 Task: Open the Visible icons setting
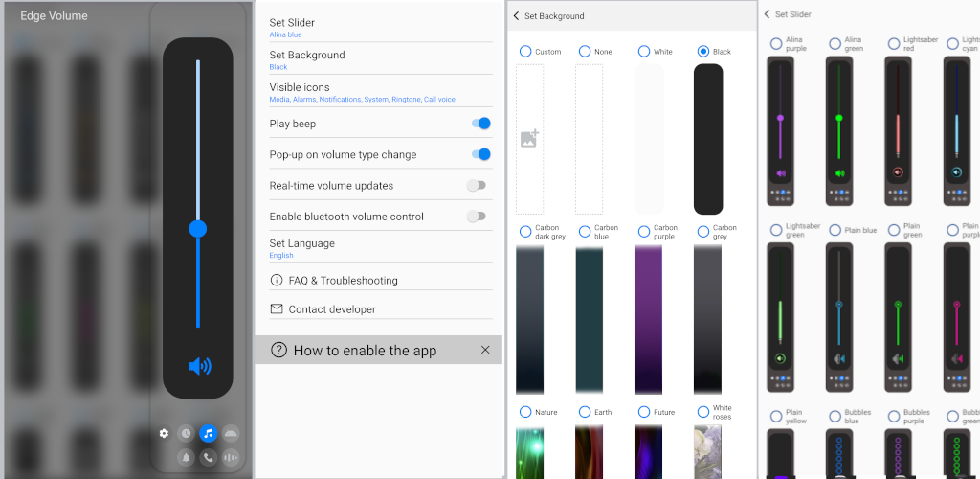381,92
